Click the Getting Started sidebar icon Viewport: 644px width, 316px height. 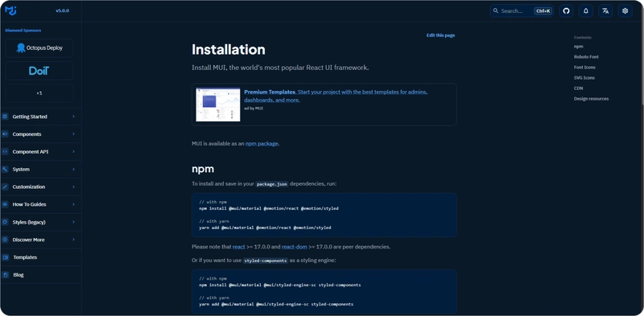(5, 117)
